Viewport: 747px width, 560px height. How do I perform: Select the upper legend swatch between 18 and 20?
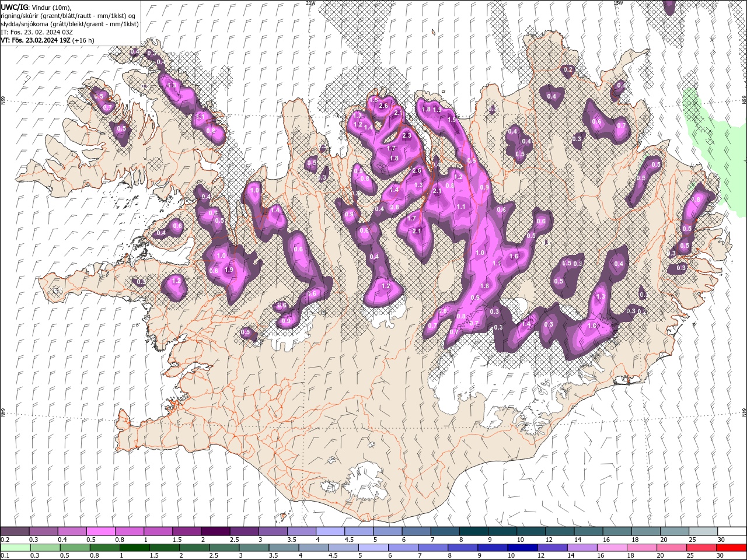645,531
